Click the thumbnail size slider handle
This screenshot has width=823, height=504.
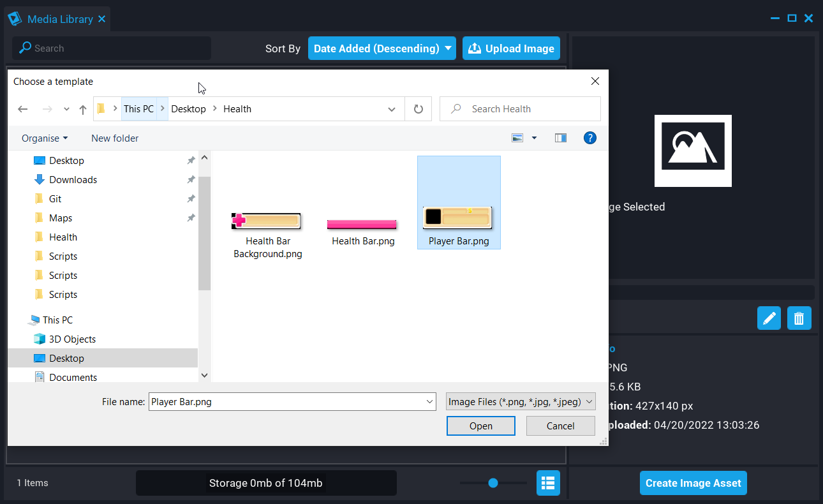[493, 483]
